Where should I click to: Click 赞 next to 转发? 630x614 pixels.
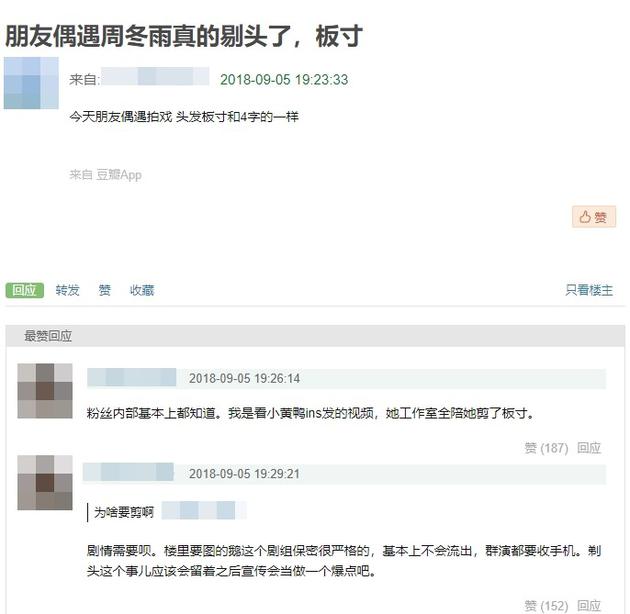pyautogui.click(x=104, y=290)
